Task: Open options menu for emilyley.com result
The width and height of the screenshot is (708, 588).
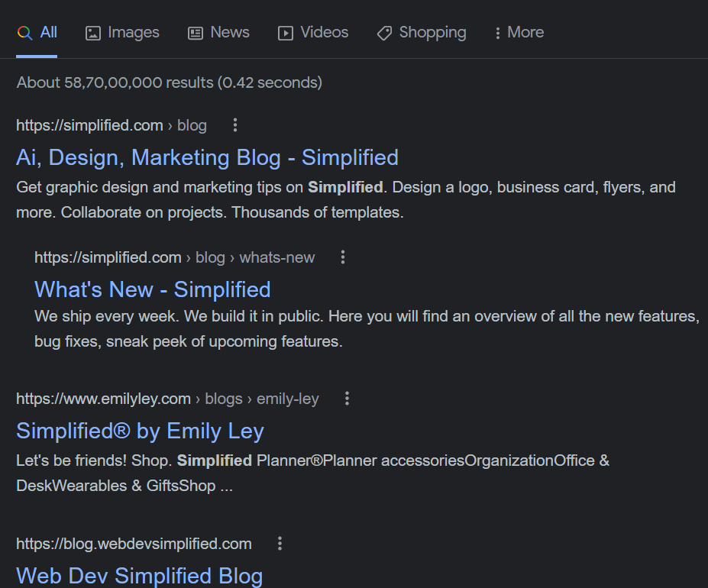Action: 348,399
